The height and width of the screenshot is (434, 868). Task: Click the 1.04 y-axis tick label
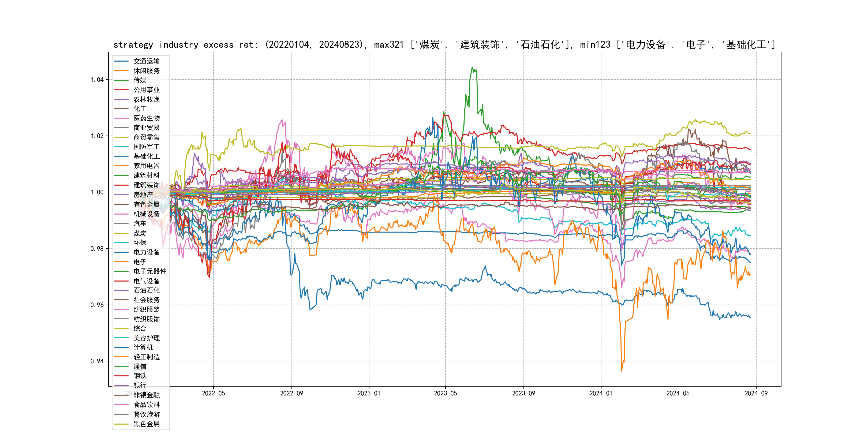pyautogui.click(x=97, y=80)
